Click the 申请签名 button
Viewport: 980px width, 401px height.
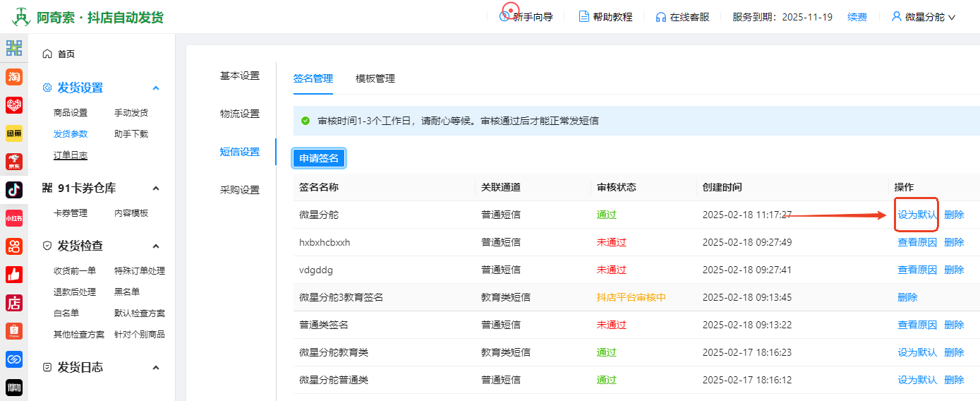[319, 158]
